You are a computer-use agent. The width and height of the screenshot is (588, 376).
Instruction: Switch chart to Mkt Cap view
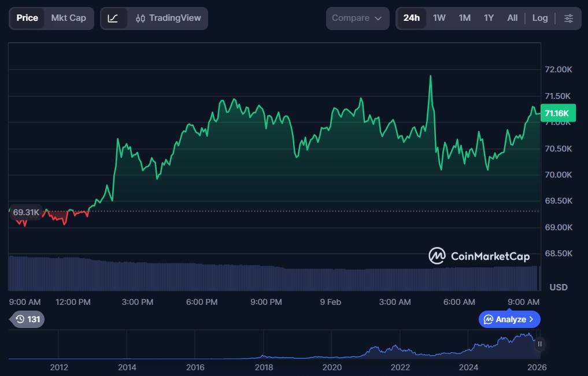(x=68, y=19)
